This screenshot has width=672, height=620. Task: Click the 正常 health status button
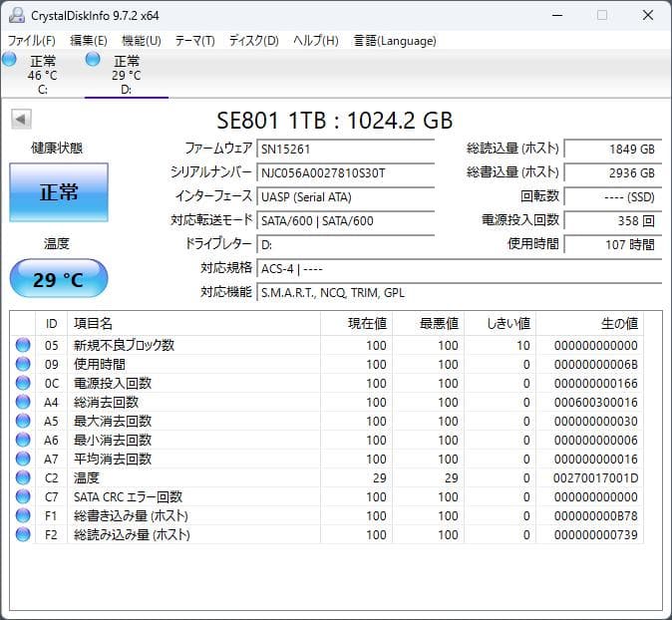[59, 192]
